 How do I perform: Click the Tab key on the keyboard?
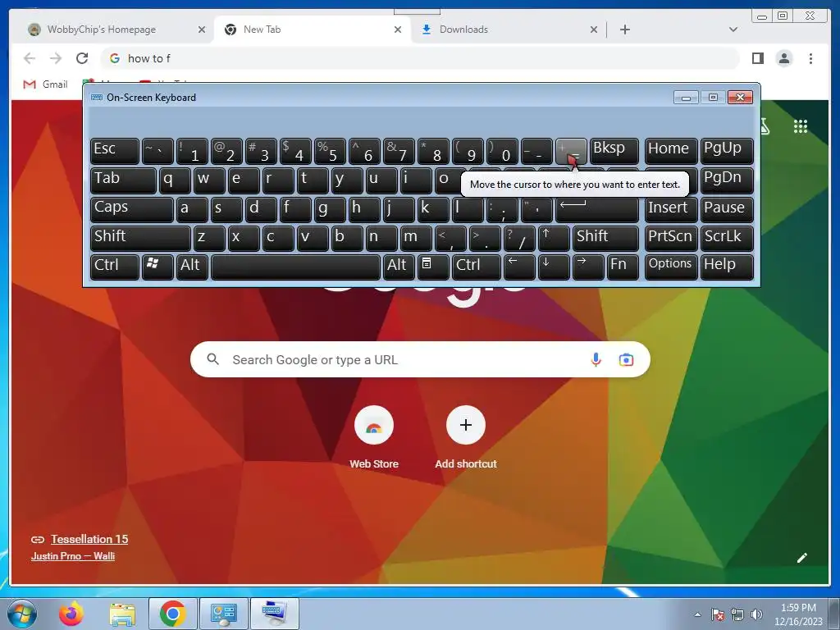[123, 180]
